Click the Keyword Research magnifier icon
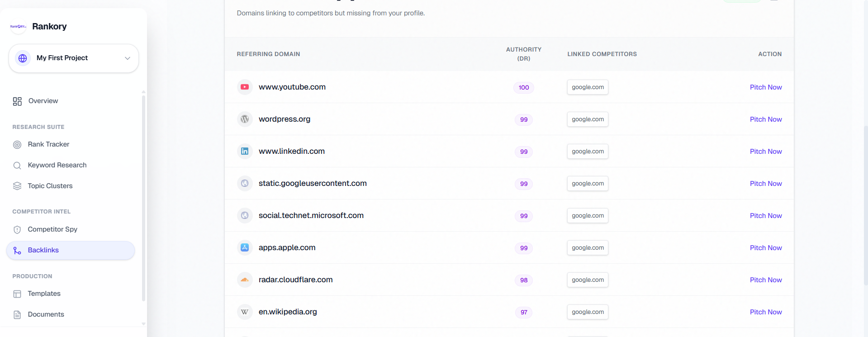This screenshot has width=868, height=337. click(x=17, y=166)
